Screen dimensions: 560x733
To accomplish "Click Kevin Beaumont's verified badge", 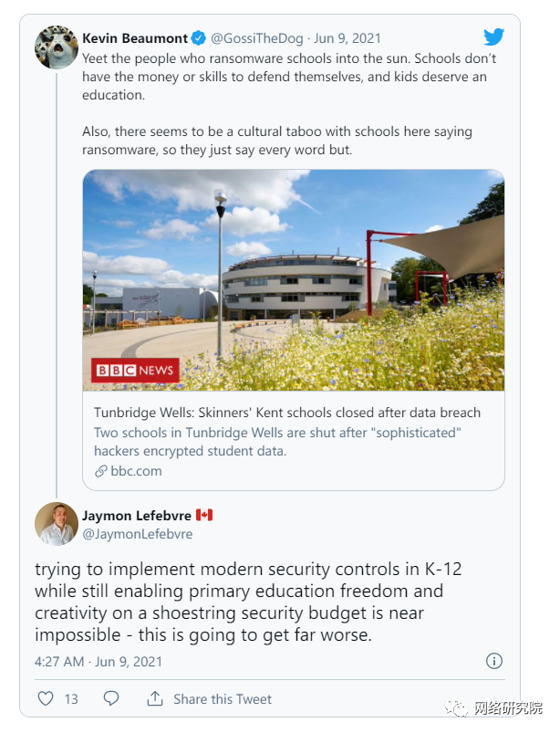I will (198, 38).
